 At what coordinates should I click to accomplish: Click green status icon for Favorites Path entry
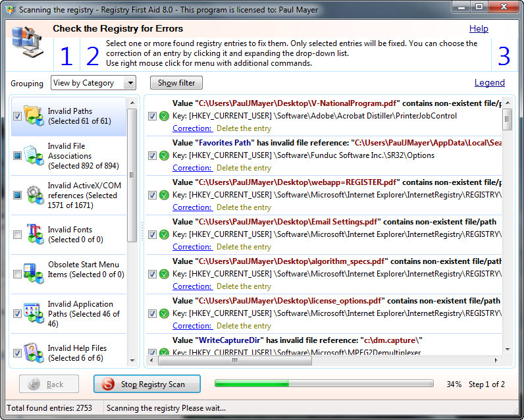tap(164, 155)
